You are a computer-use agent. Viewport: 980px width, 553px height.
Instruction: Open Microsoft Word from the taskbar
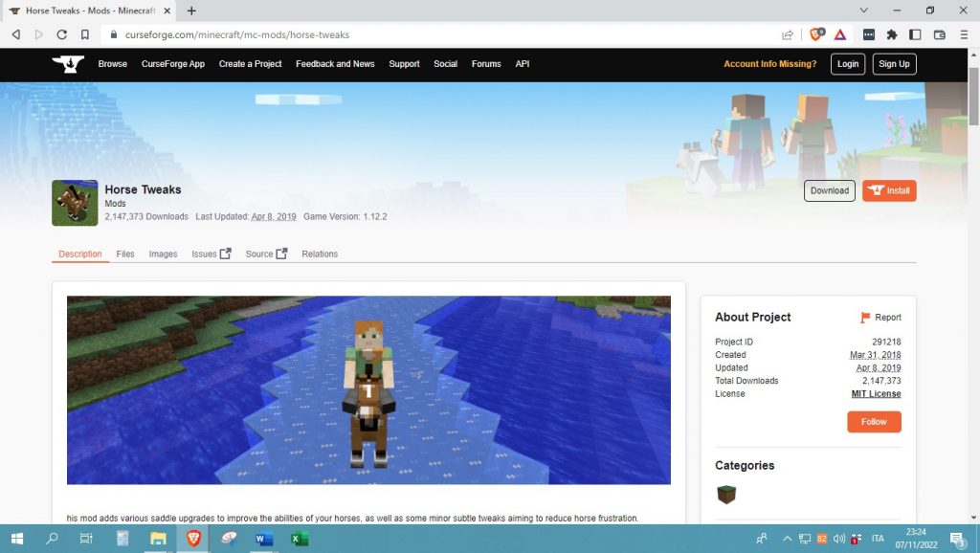click(263, 539)
